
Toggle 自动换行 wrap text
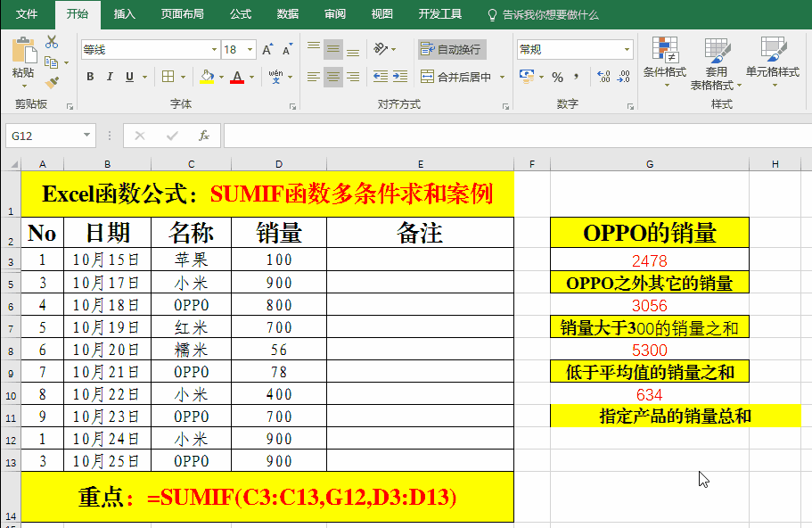[452, 49]
